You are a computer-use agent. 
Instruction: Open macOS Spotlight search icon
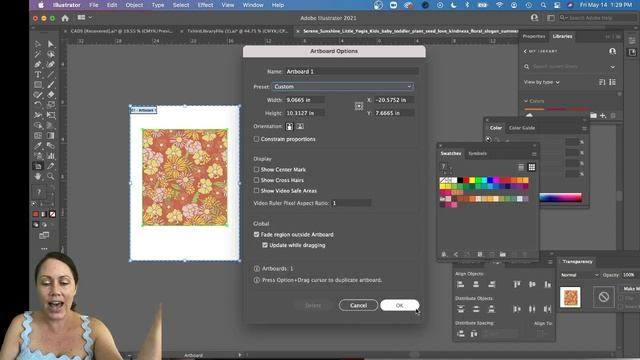click(x=543, y=5)
